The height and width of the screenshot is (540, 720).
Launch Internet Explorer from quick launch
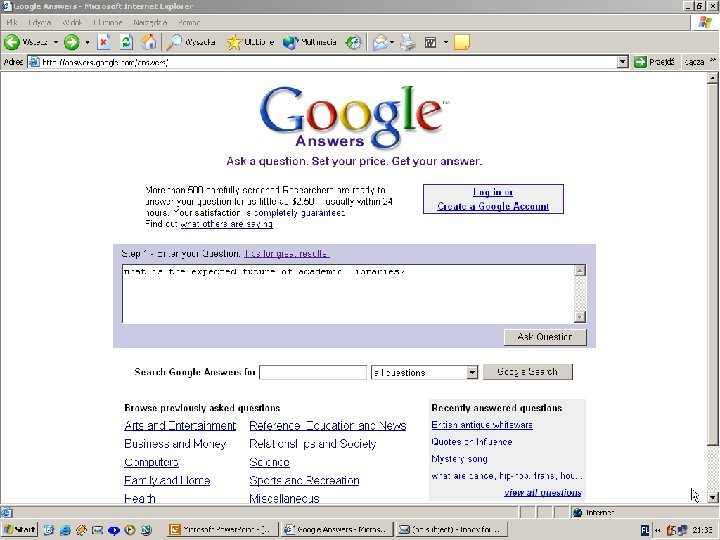[x=65, y=530]
